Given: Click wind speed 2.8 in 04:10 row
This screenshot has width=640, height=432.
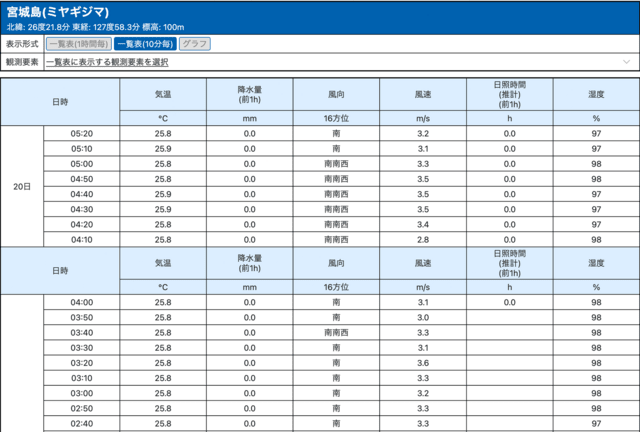Looking at the screenshot, I should (x=423, y=239).
